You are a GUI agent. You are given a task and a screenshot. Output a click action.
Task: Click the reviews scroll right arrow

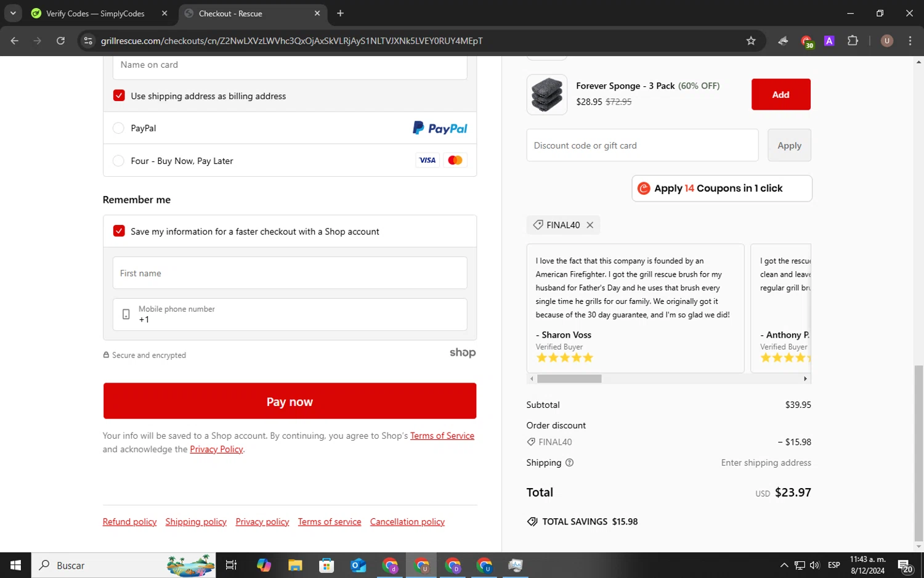[x=805, y=379]
